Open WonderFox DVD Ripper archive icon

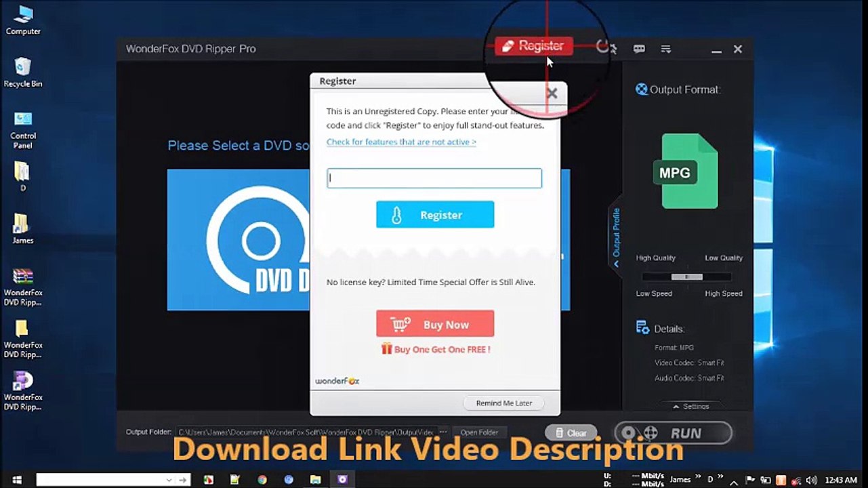point(23,287)
